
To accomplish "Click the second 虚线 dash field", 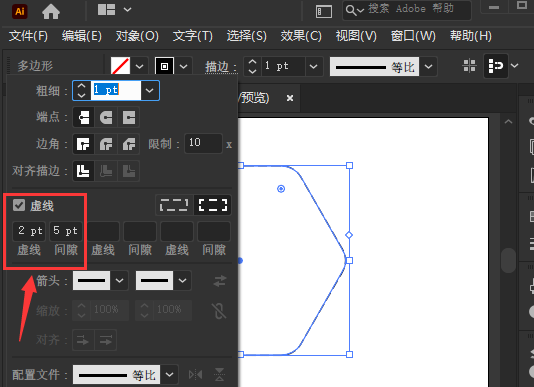I will click(103, 231).
